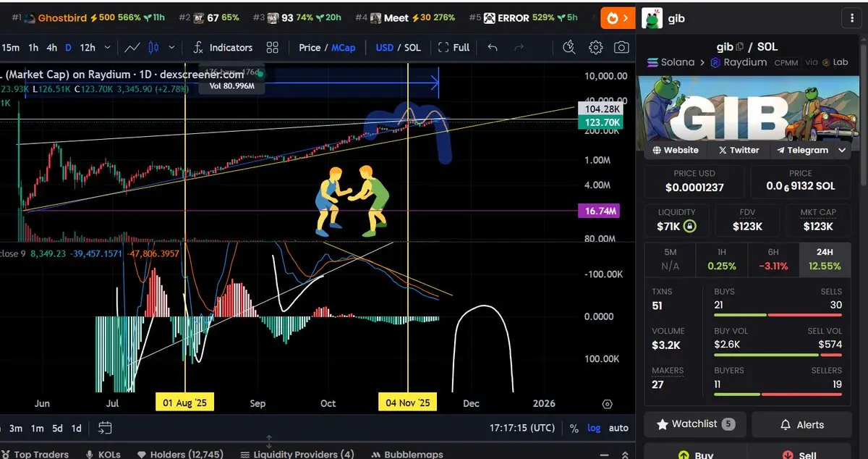Open trending token #2 67
This screenshot has height=459, width=868.
coord(208,18)
